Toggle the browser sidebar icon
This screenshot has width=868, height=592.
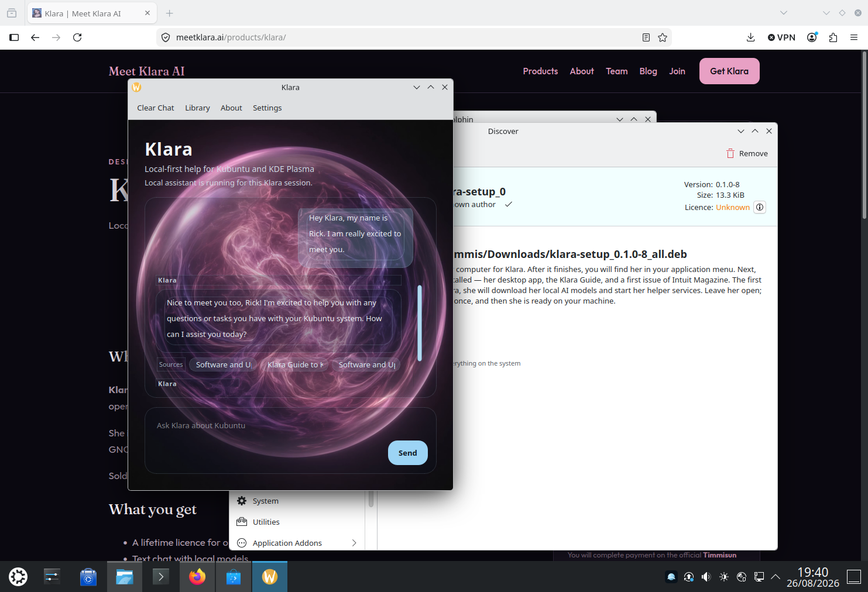pos(14,37)
